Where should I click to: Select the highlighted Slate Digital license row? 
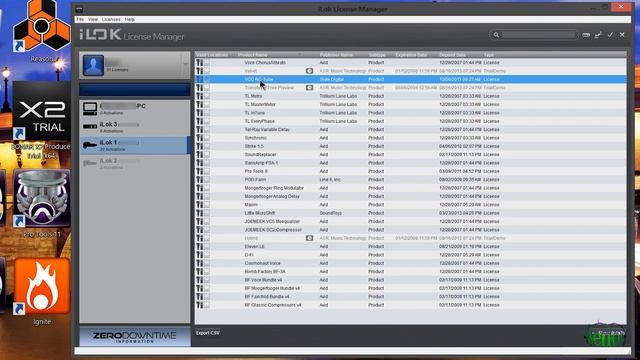click(411, 79)
